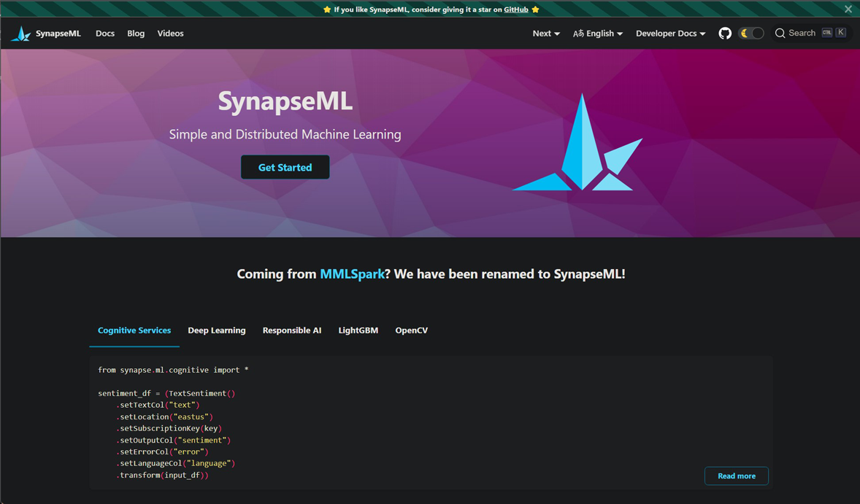Follow the GitHub link in banner
860x504 pixels.
[x=516, y=9]
